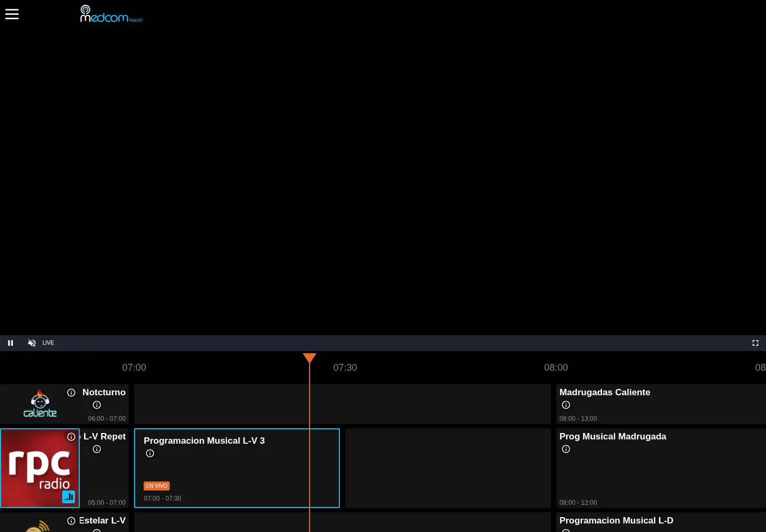Show RPC radio channel info icon
Screen dimensions: 766x532
click(71, 437)
